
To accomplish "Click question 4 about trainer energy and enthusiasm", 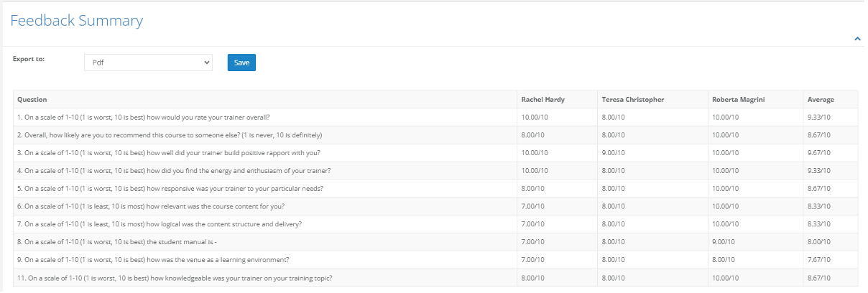I will (x=174, y=171).
